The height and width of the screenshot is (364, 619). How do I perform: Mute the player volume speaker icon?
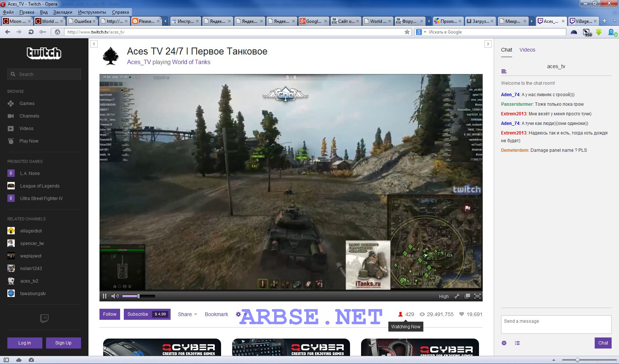tap(115, 296)
